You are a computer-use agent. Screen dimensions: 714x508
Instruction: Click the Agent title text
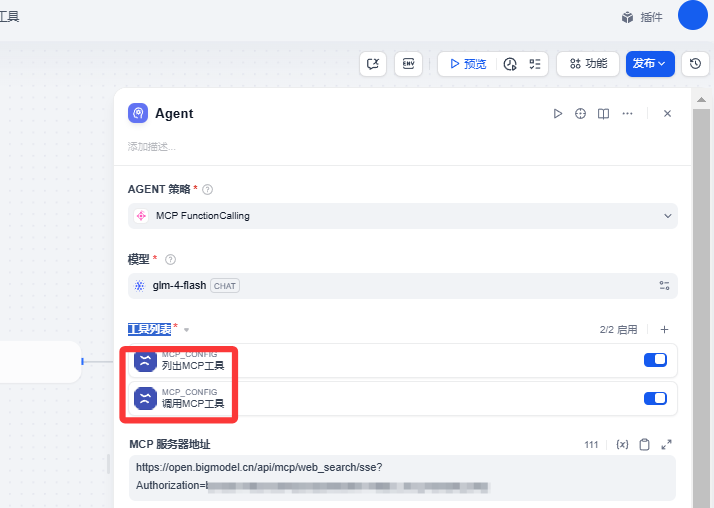click(x=174, y=113)
